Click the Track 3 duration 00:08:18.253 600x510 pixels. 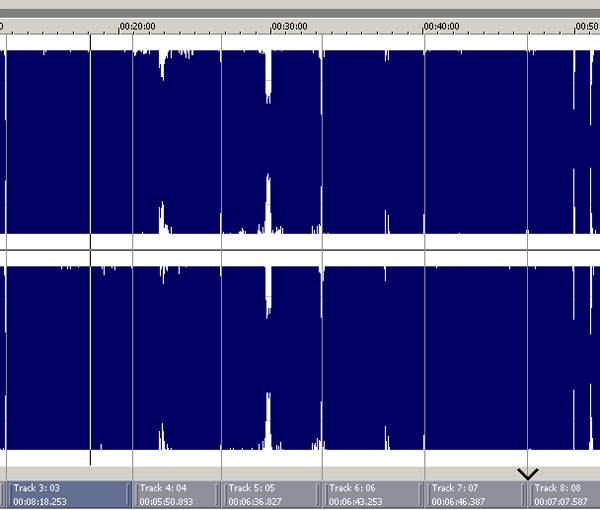click(x=40, y=501)
